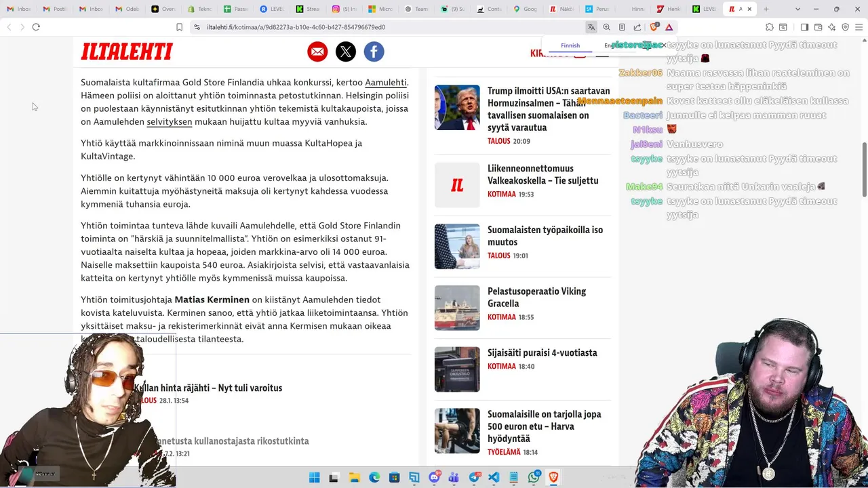Open the translate icon in the address bar

click(591, 27)
